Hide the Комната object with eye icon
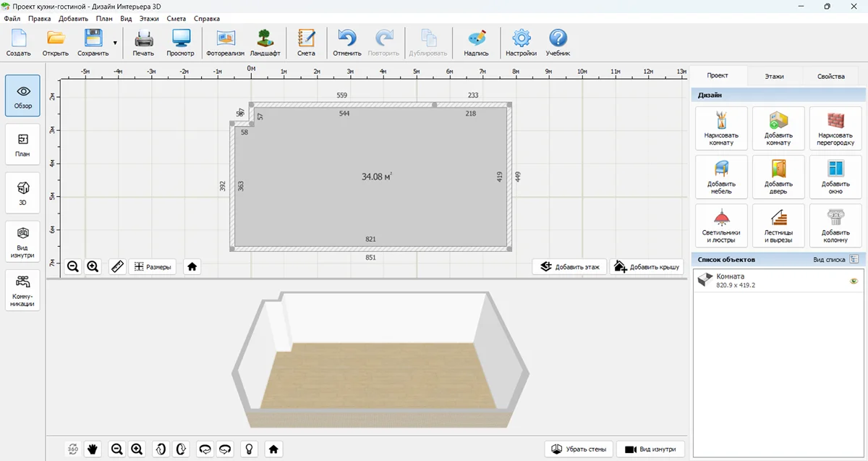This screenshot has height=461, width=868. (854, 281)
